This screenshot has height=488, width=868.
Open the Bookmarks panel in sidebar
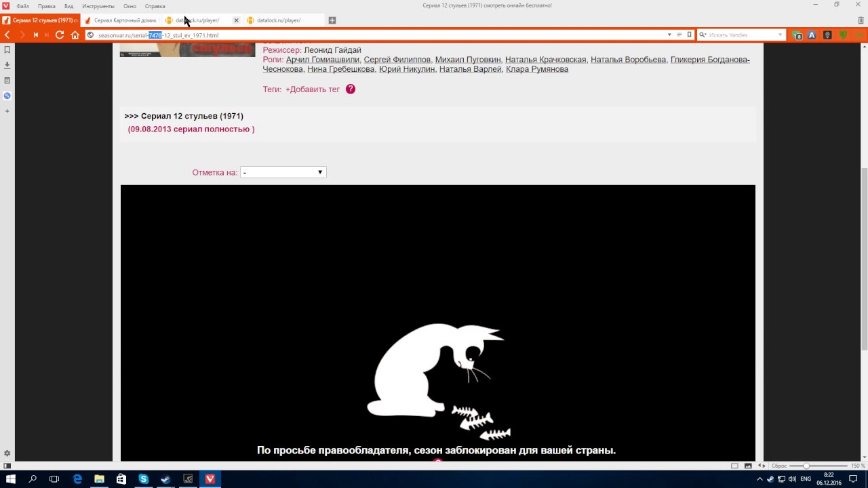coord(7,49)
